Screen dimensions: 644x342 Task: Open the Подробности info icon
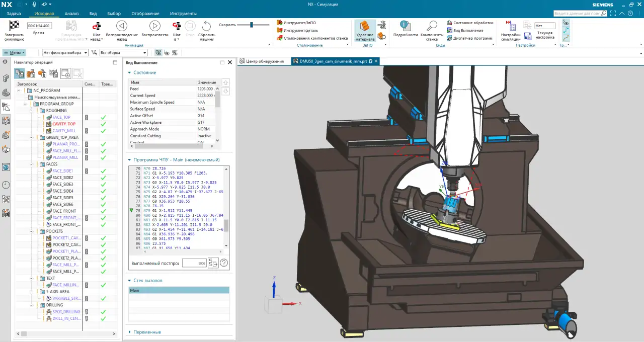pos(406,26)
